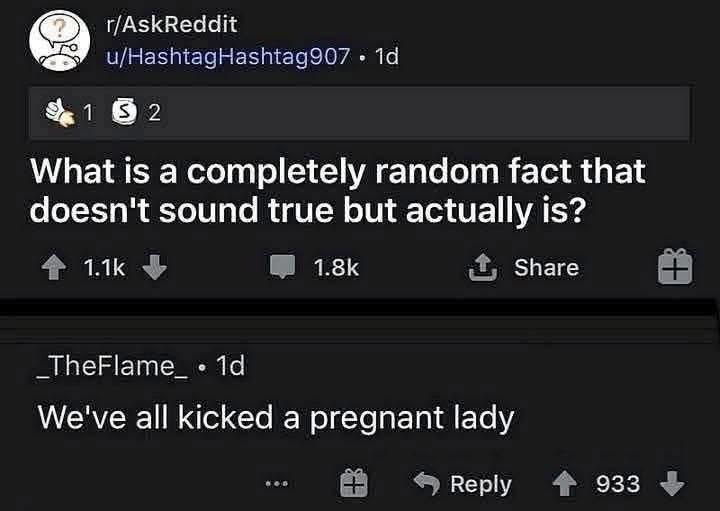The width and height of the screenshot is (720, 511).
Task: Open _TheFlame_'s user profile
Action: click(112, 366)
